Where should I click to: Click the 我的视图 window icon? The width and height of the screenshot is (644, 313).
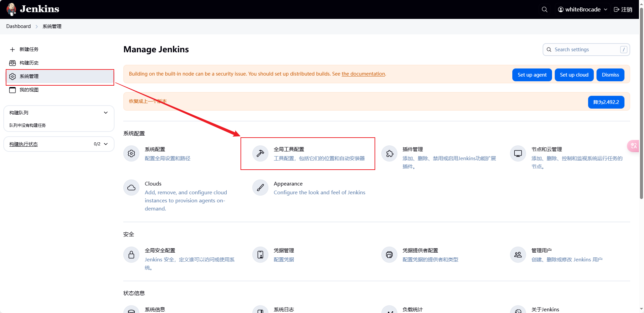pyautogui.click(x=12, y=90)
